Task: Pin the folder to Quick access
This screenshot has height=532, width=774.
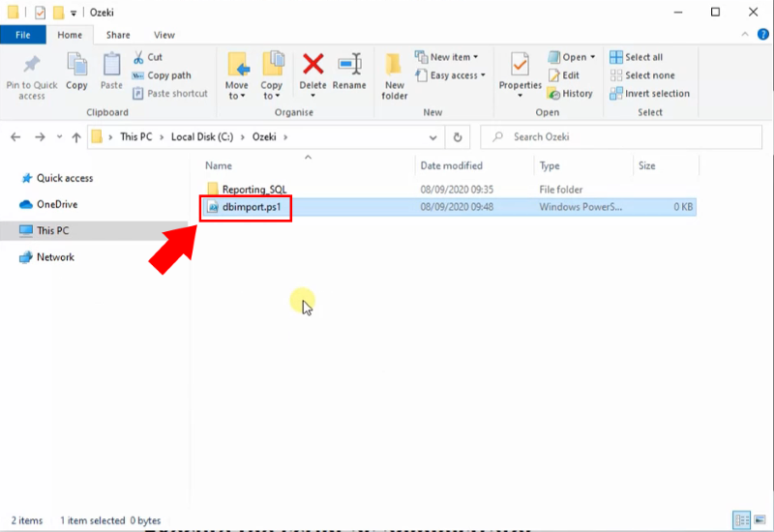Action: [32, 76]
